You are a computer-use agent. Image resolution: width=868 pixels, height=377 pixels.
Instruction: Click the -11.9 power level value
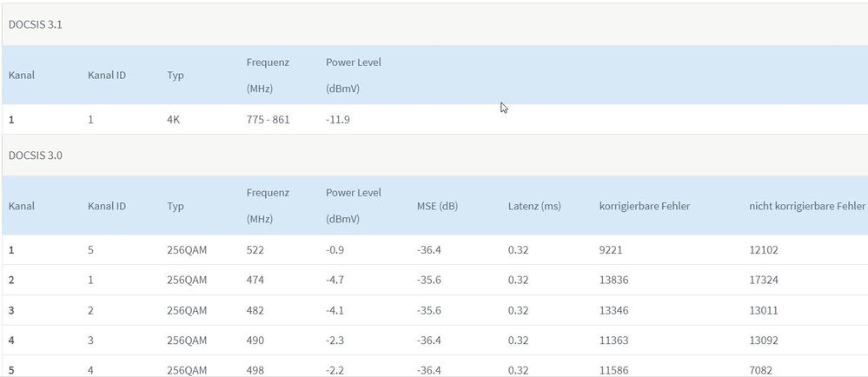(338, 119)
